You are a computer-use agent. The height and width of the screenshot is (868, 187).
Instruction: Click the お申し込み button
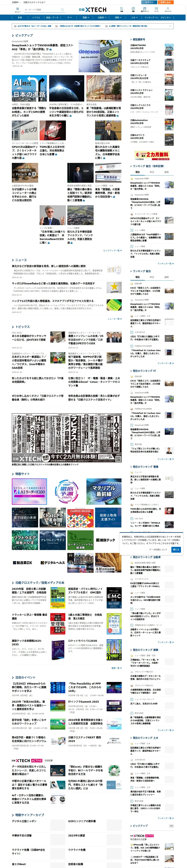point(165,2)
